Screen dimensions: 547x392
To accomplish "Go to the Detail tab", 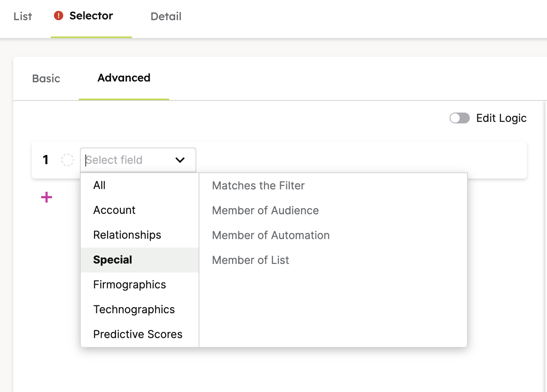I will tap(166, 16).
